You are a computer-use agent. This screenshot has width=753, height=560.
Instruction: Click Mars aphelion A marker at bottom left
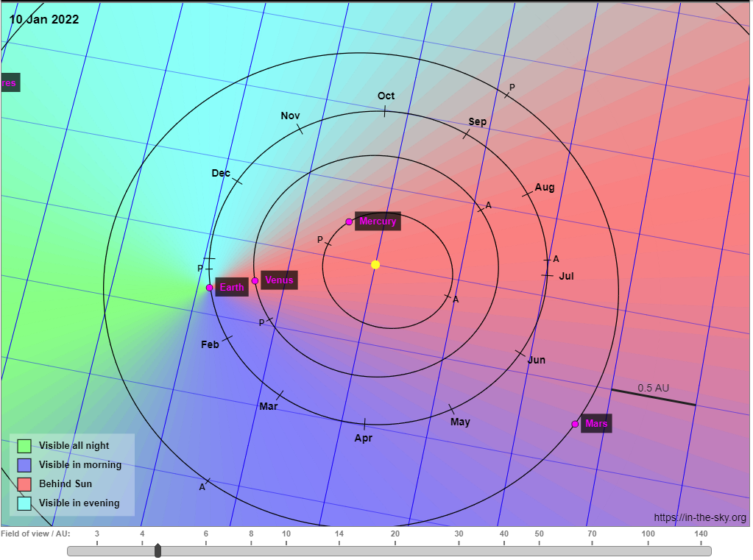[x=202, y=487]
